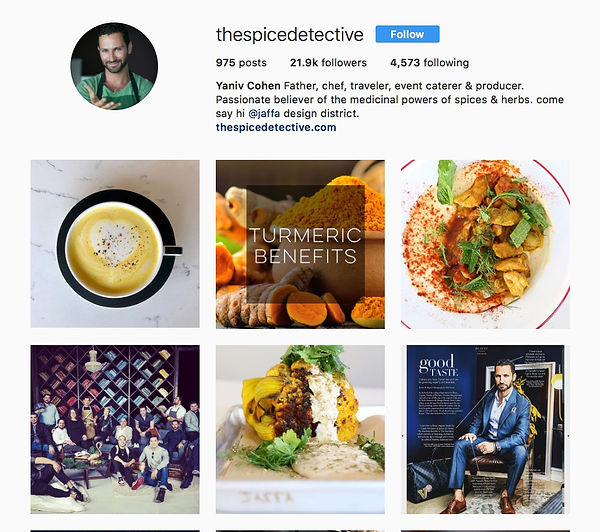Viewport: 600px width, 532px height.
Task: Open the Turmeric Benefits post
Action: pos(300,244)
